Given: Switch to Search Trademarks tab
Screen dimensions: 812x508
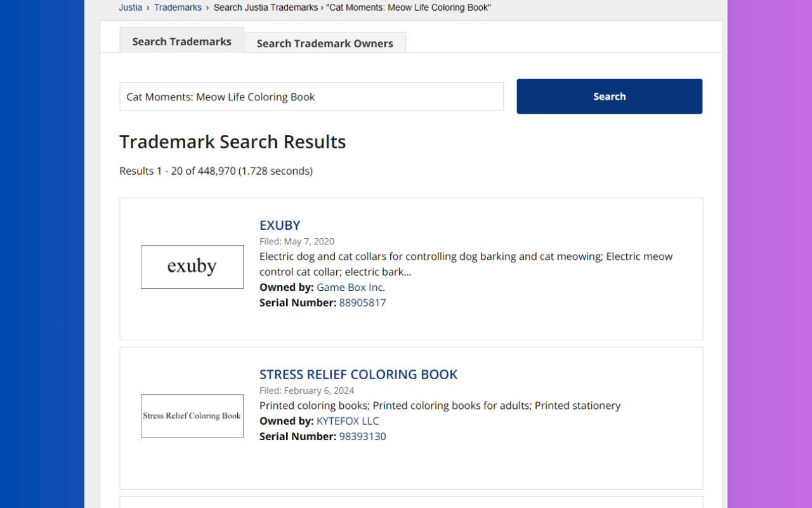Looking at the screenshot, I should click(181, 41).
